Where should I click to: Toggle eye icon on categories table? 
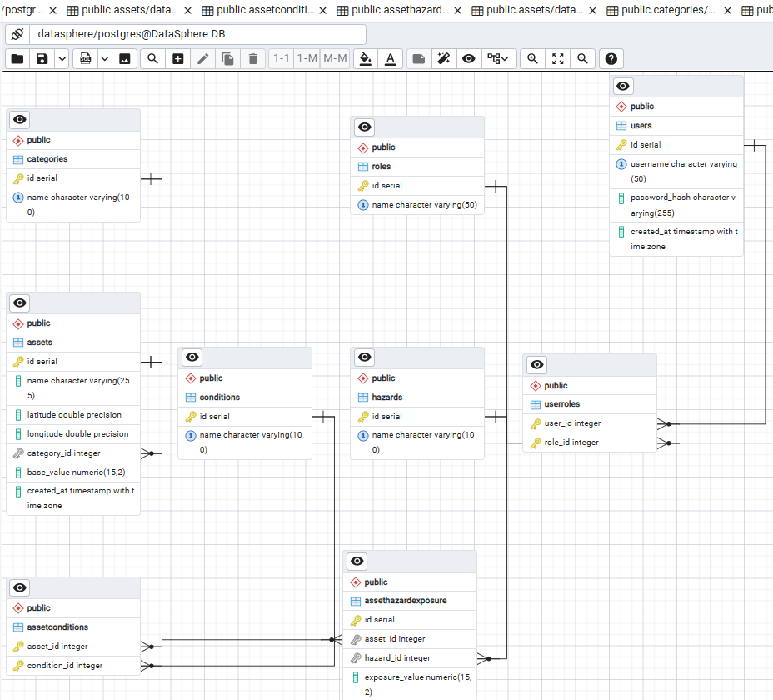20,120
